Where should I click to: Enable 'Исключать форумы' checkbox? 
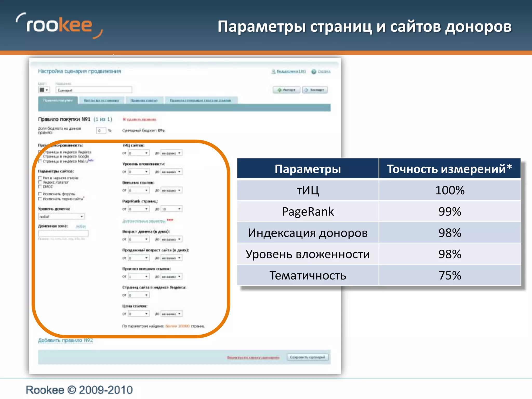click(40, 194)
